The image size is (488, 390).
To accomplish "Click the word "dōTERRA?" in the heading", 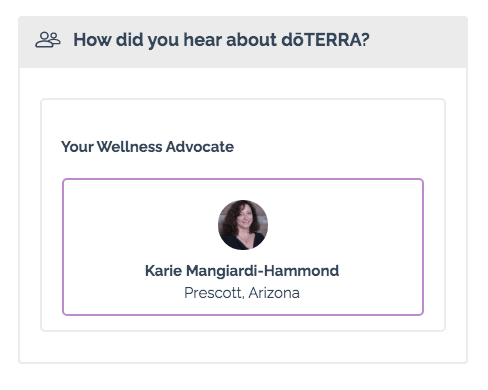I will (x=326, y=40).
